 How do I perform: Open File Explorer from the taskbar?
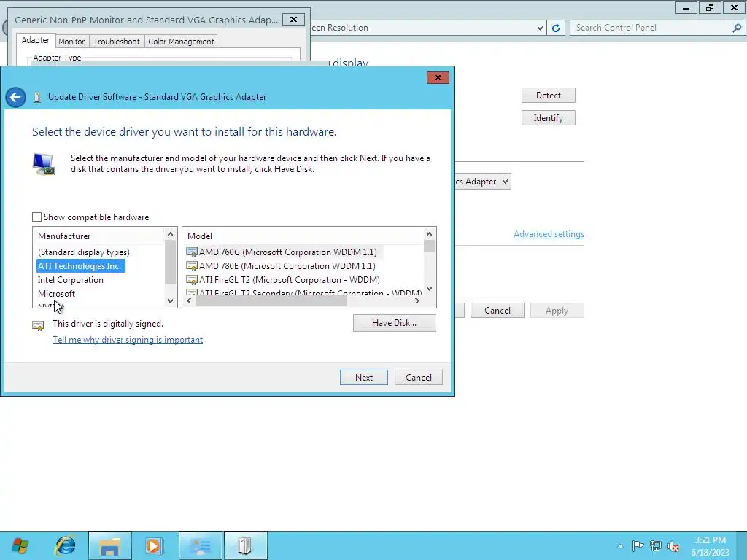pos(109,545)
